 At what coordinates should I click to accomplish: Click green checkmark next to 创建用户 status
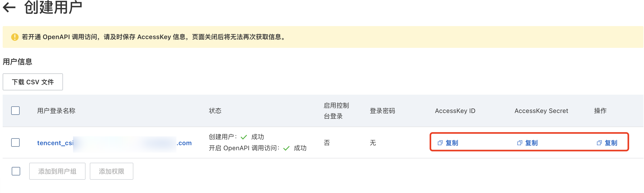pyautogui.click(x=244, y=137)
